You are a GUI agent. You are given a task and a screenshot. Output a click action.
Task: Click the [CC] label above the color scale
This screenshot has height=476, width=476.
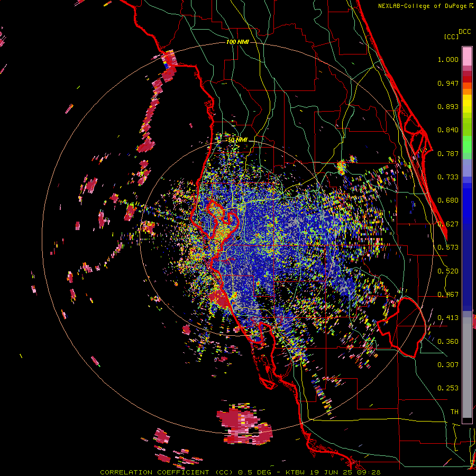coord(451,36)
